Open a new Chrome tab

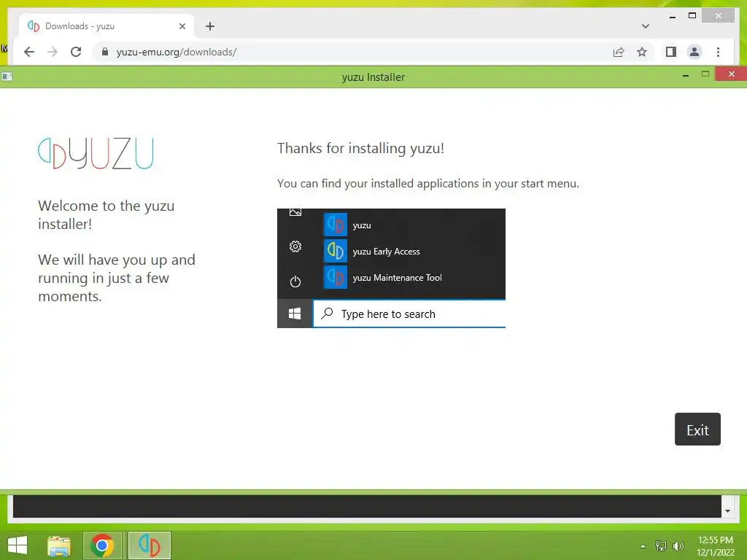(210, 26)
